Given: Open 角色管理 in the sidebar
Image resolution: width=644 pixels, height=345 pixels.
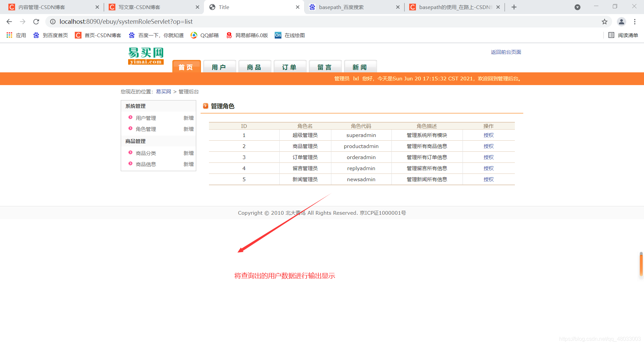Looking at the screenshot, I should tap(146, 129).
